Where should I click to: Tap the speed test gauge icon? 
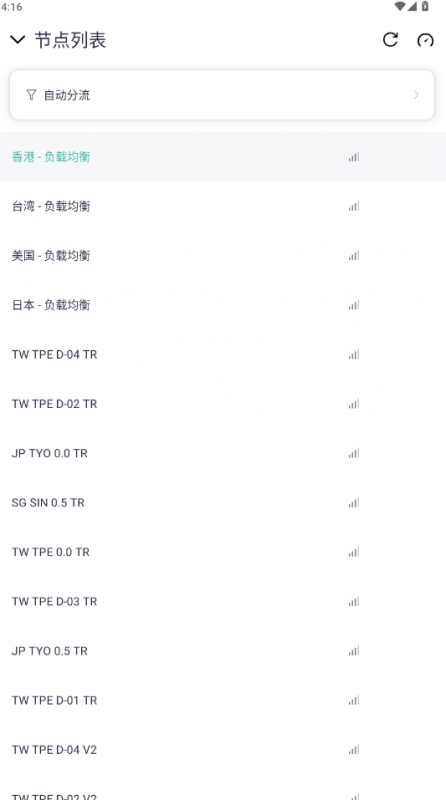pos(425,40)
